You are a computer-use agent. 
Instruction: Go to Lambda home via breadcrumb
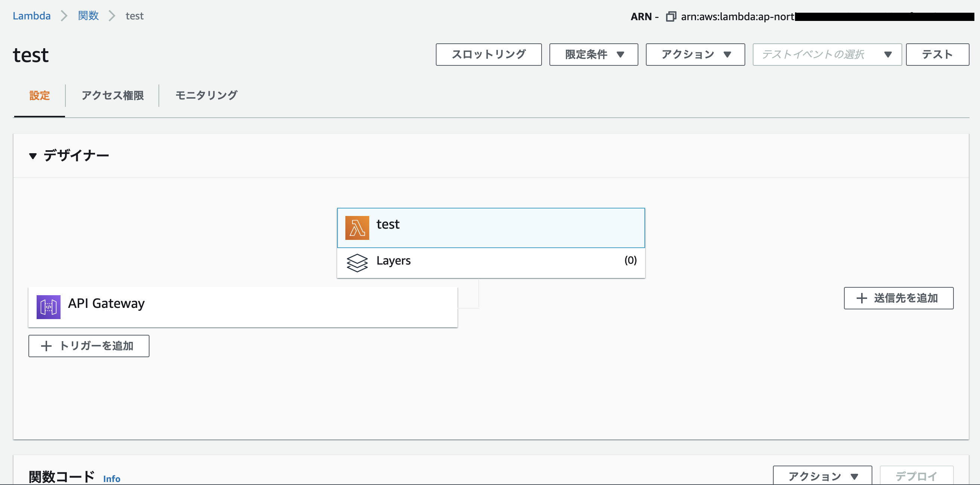(31, 16)
